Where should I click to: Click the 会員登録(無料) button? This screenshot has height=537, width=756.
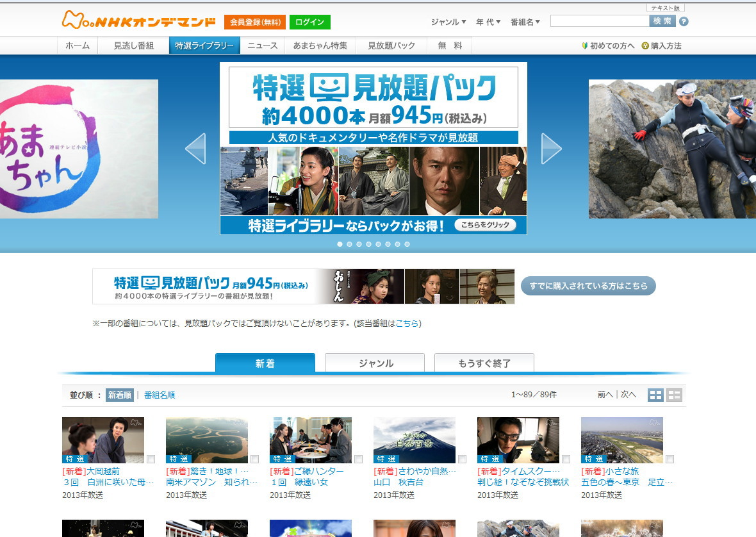point(255,22)
